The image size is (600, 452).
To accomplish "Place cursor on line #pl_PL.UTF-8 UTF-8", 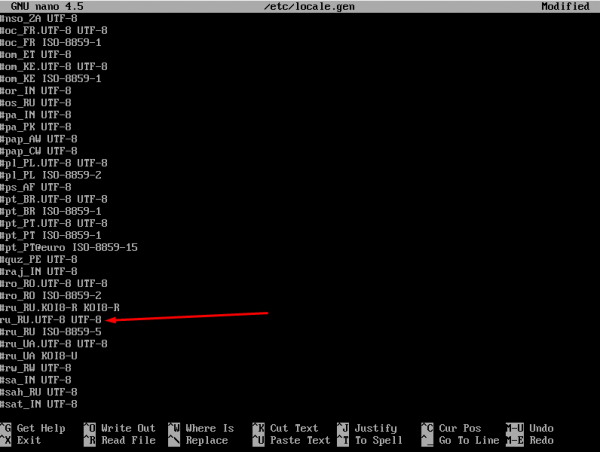I will coord(54,163).
